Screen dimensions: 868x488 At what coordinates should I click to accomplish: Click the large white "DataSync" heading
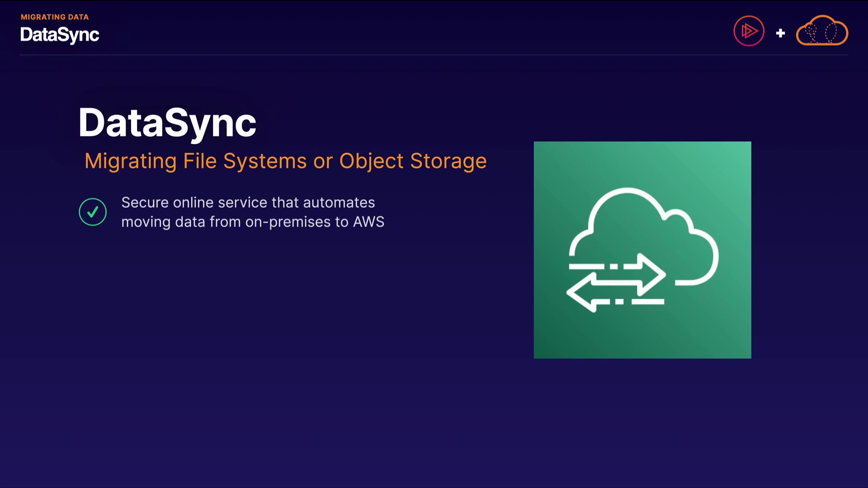[167, 123]
